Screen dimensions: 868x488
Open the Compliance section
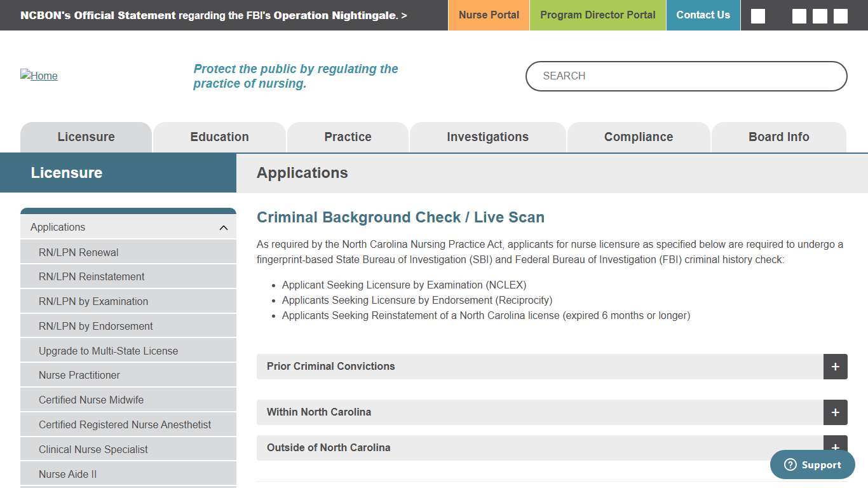[639, 137]
